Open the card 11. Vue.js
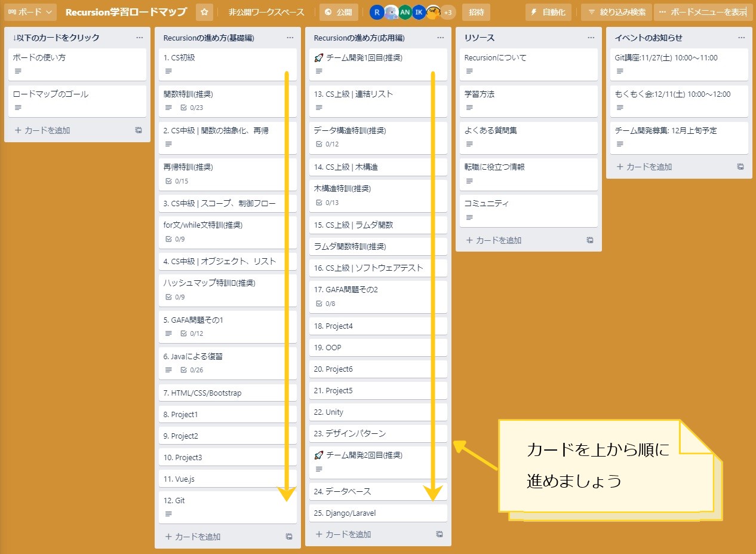 pos(228,479)
